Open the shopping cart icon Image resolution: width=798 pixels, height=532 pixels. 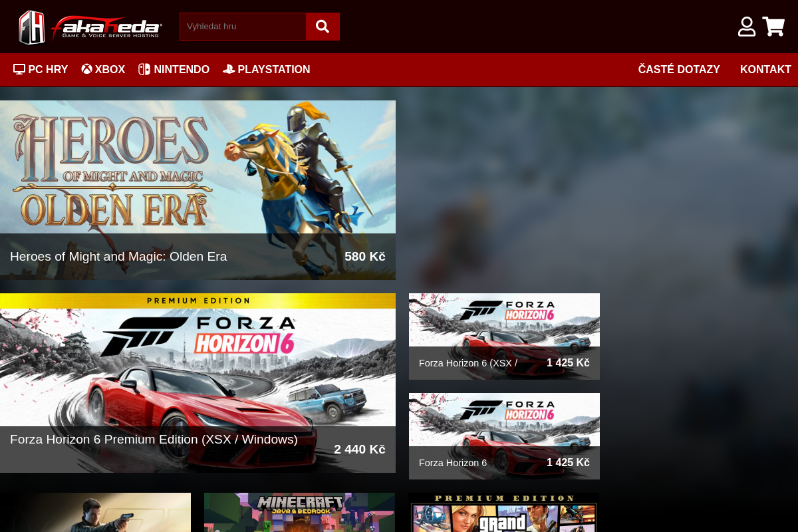pyautogui.click(x=773, y=27)
